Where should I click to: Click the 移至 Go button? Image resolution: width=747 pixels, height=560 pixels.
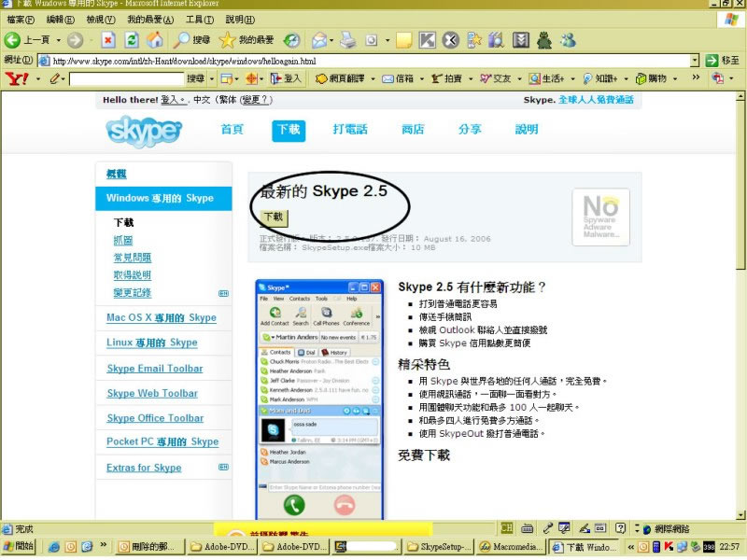click(723, 61)
